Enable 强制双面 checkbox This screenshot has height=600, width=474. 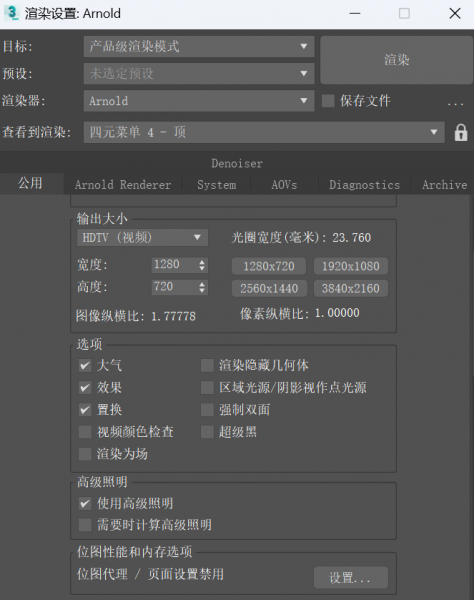207,410
